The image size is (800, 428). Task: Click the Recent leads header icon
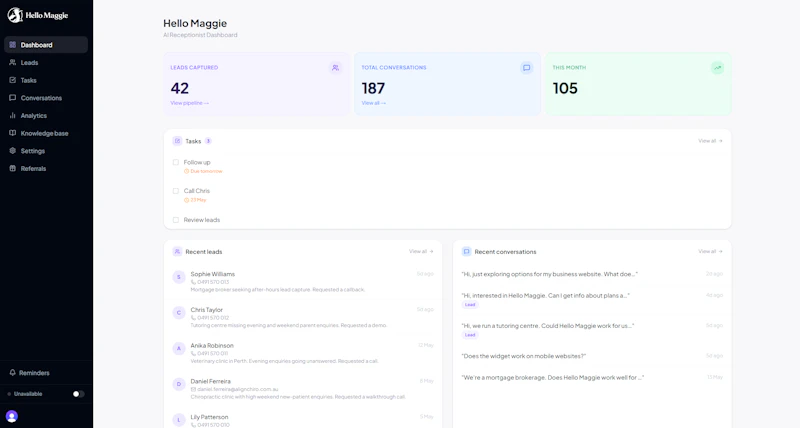[177, 251]
